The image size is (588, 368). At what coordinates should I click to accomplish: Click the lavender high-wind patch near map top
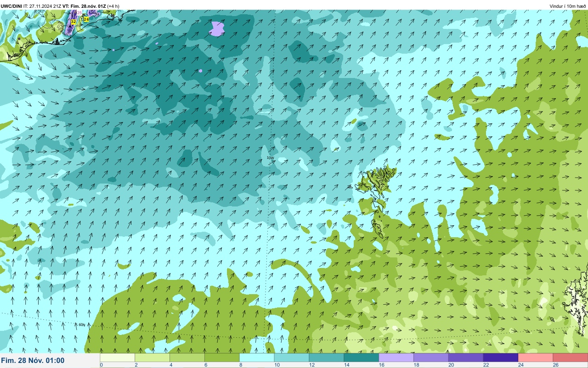tap(217, 28)
